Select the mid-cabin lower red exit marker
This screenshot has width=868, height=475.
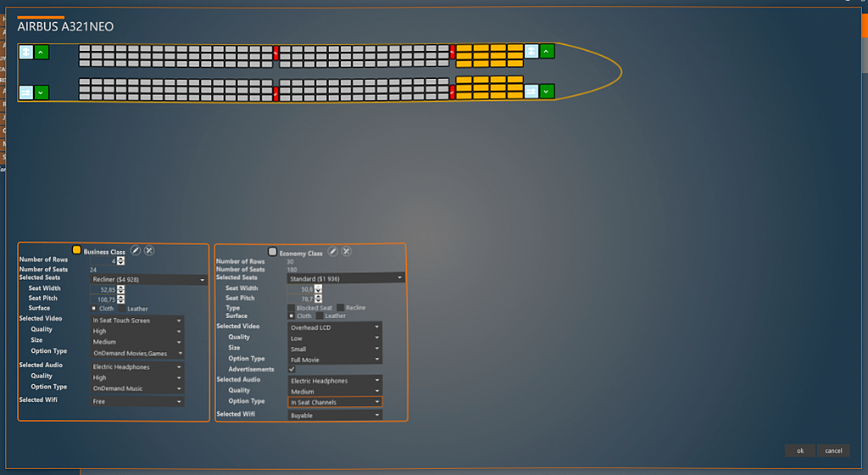pyautogui.click(x=275, y=93)
